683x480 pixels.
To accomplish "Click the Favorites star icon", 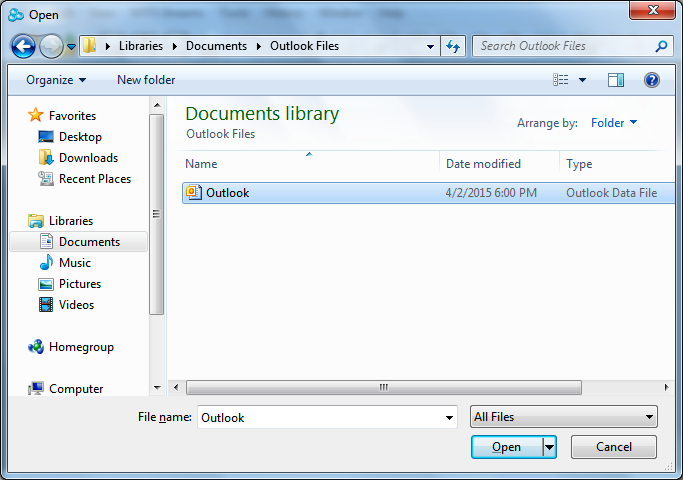I will click(x=35, y=115).
